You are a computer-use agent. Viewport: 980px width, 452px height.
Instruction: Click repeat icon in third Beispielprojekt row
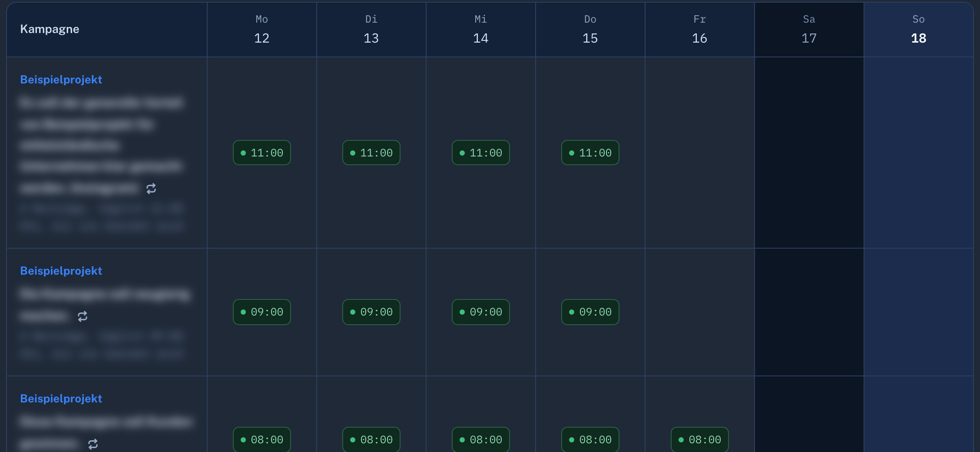click(93, 444)
